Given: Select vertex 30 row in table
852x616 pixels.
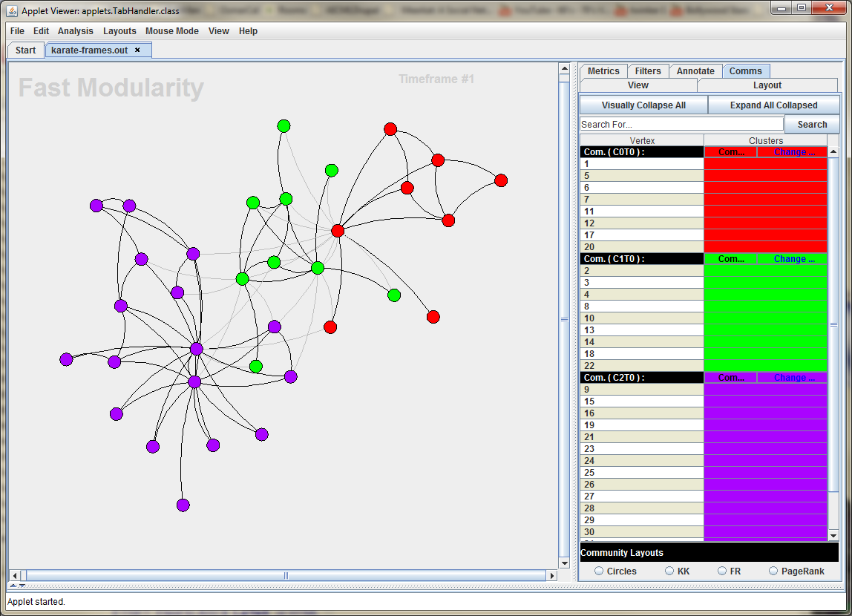Looking at the screenshot, I should click(x=703, y=532).
